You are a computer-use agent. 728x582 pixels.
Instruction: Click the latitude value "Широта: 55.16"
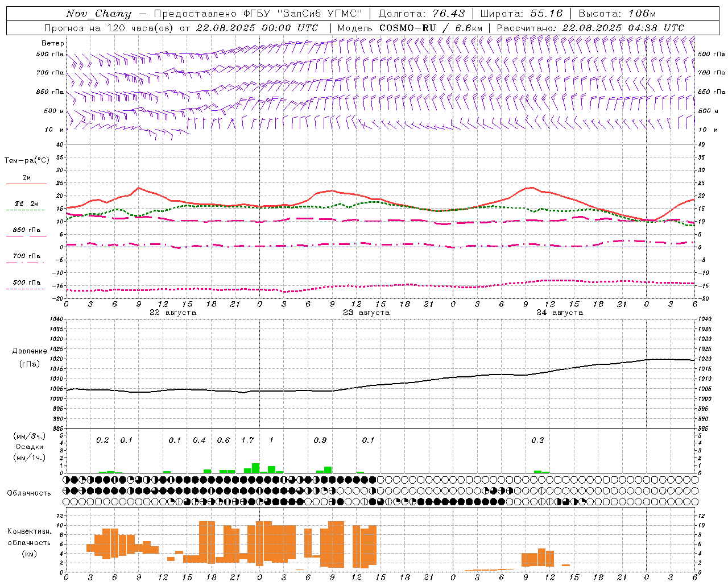pos(522,14)
